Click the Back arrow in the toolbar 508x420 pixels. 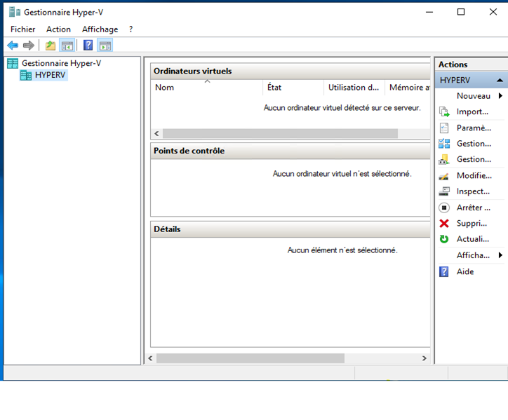tap(13, 46)
